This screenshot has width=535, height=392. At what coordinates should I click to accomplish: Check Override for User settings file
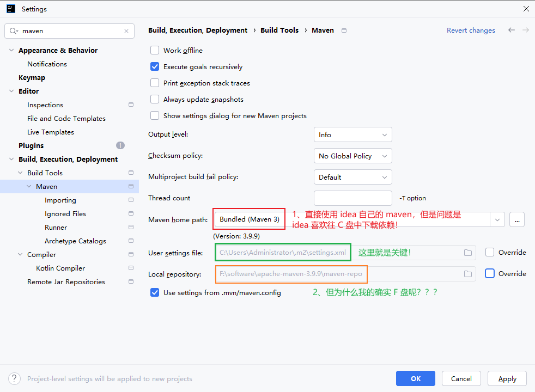[490, 252]
